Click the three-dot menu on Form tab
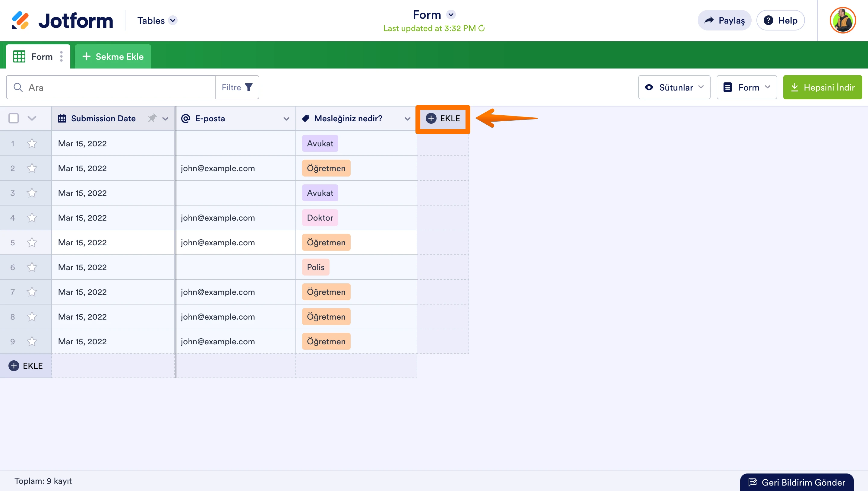This screenshot has height=491, width=868. pyautogui.click(x=61, y=56)
